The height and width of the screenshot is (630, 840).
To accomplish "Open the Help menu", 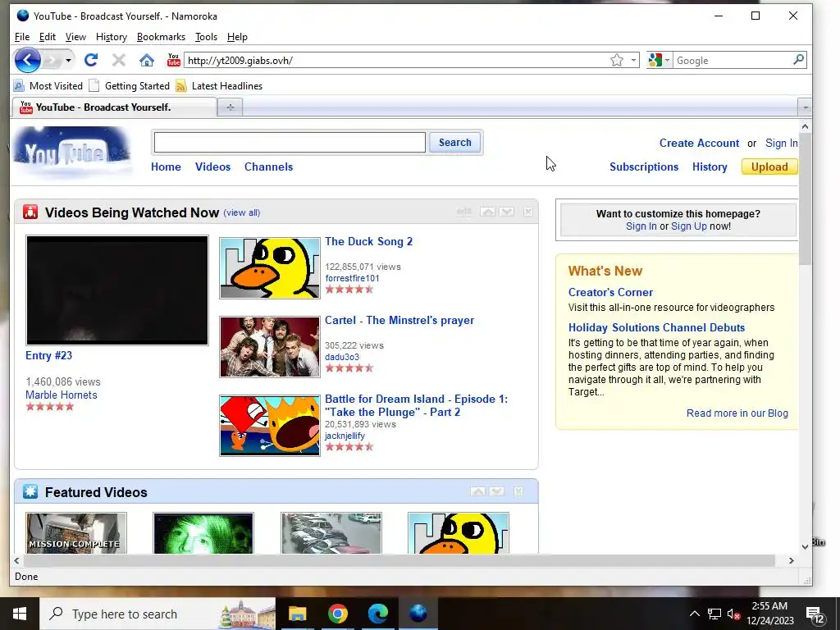I will (x=237, y=37).
